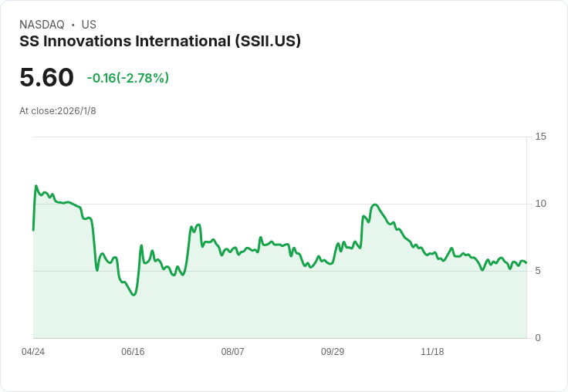Viewport: 568px width, 392px height.
Task: Select the 08/07 date on x-axis
Action: click(232, 352)
